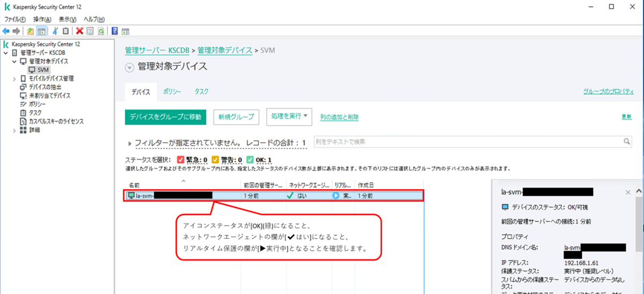Viewport: 644px width, 294px height.
Task: Toggle the action pane toolbar icon
Action: point(125,31)
